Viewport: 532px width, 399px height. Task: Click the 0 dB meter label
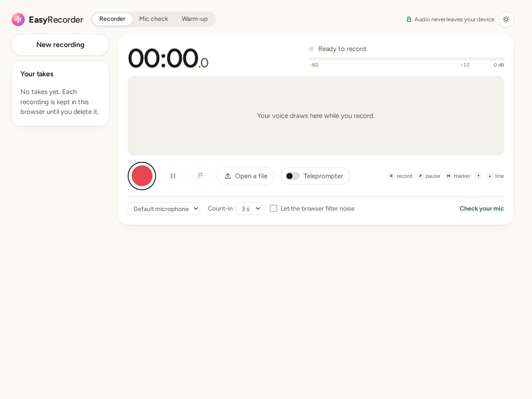coord(499,65)
